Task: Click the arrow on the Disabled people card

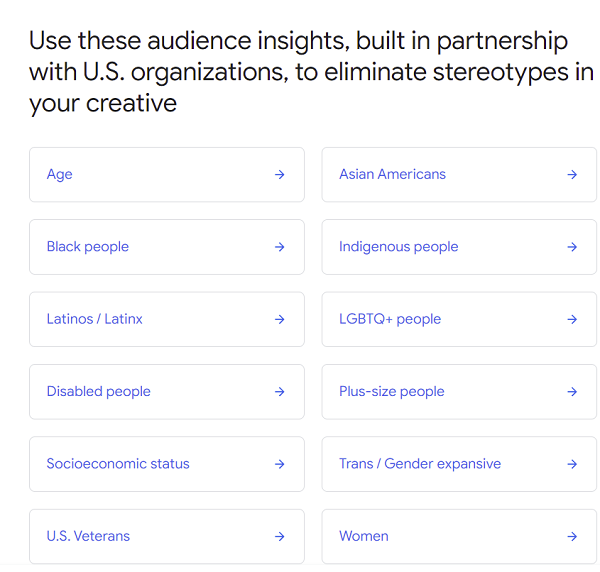Action: click(x=280, y=391)
